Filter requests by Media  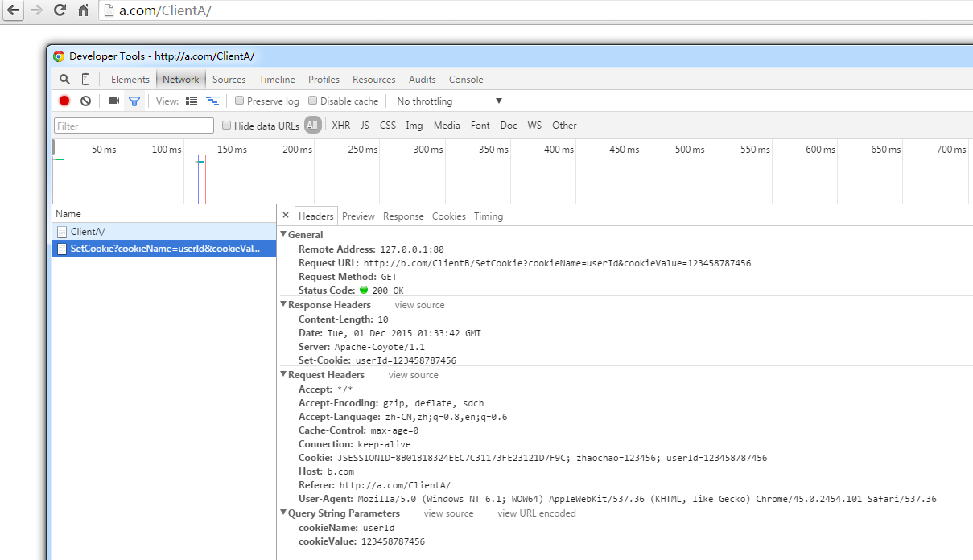447,125
